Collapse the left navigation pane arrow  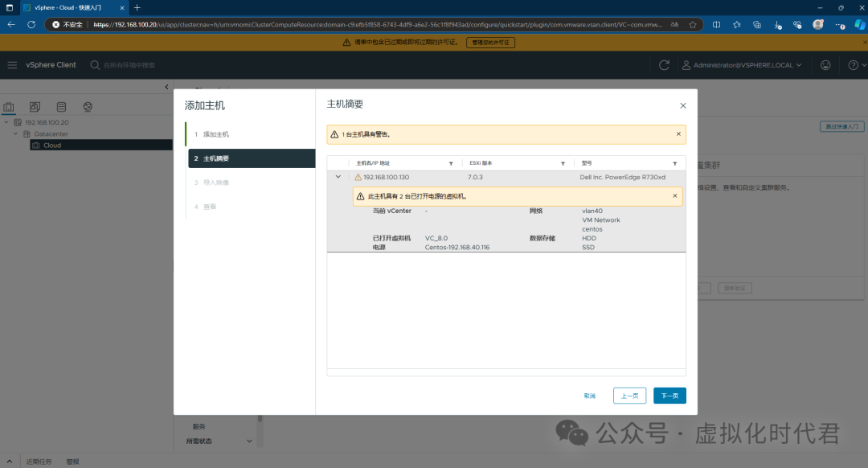tap(166, 87)
